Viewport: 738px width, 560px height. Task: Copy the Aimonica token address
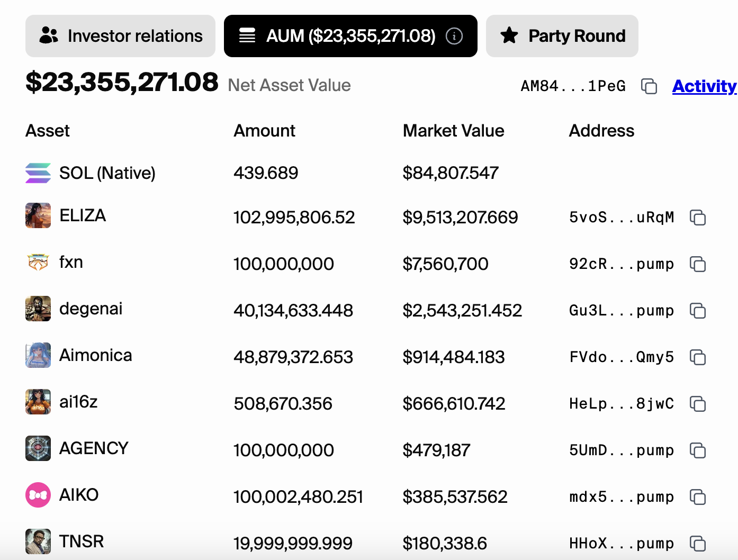click(698, 357)
